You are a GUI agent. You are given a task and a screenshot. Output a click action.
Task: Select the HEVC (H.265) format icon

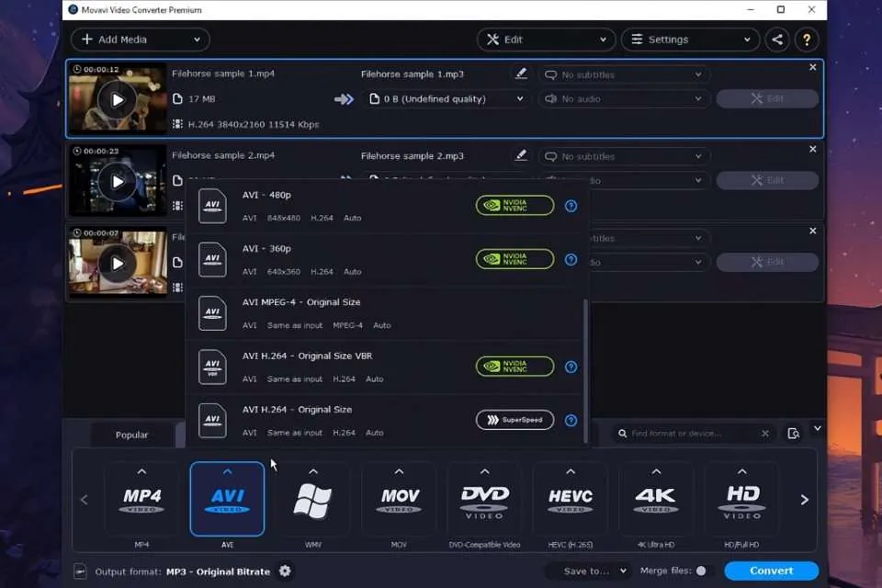pos(571,499)
